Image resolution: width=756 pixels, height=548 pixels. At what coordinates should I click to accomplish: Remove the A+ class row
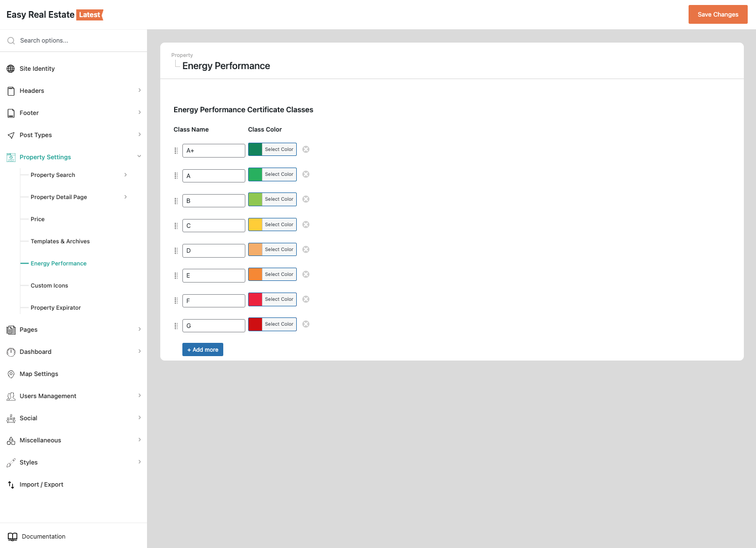306,149
